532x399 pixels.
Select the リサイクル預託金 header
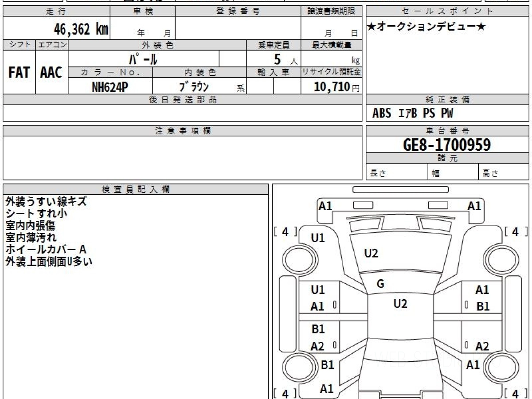click(332, 72)
